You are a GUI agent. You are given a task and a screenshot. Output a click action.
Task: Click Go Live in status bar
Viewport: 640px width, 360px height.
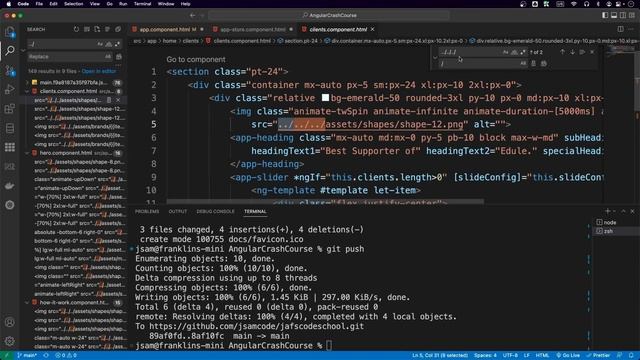[x=568, y=356]
